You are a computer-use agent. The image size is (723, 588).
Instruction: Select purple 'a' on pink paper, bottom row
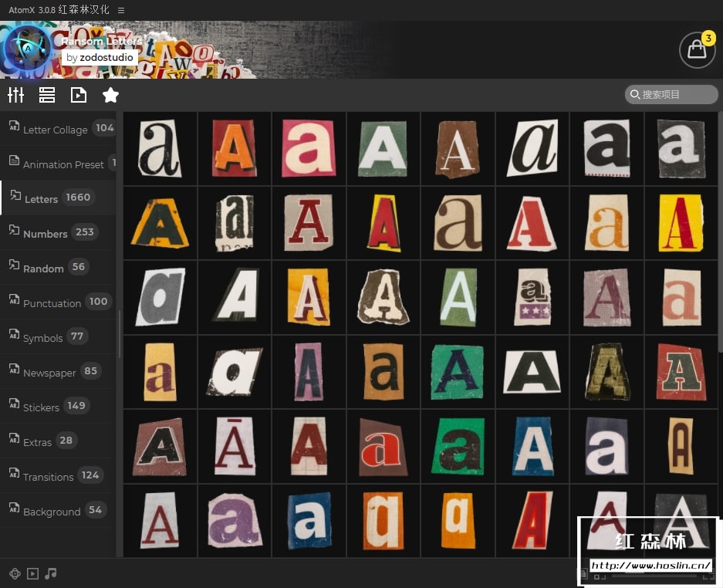point(235,521)
